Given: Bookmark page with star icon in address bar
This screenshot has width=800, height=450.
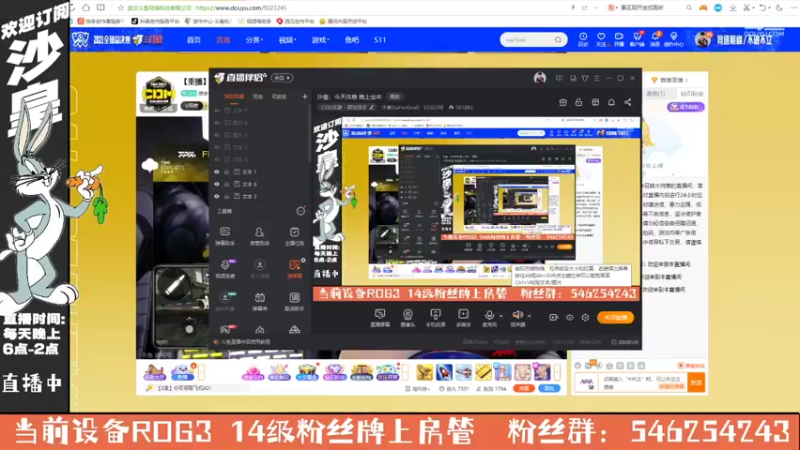Looking at the screenshot, I should click(120, 8).
